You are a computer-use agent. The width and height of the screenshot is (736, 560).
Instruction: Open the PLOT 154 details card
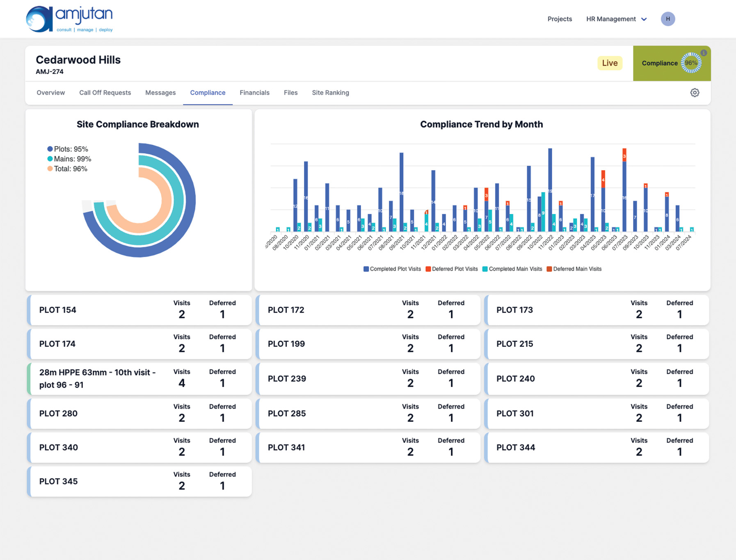[139, 310]
